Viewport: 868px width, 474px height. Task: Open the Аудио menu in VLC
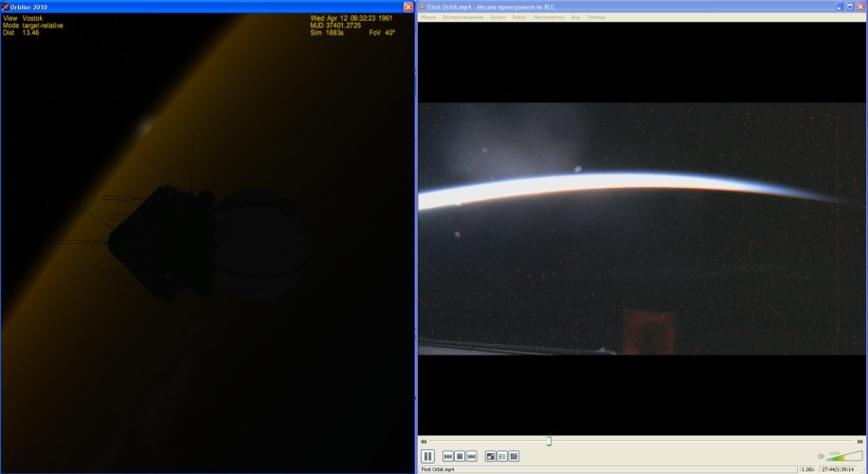(497, 17)
